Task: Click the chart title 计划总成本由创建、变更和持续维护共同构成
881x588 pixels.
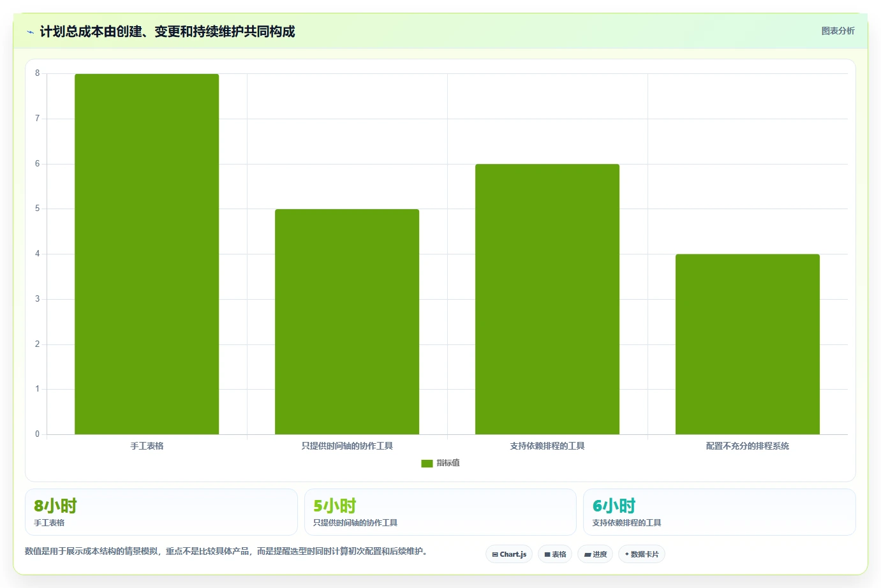Action: coord(167,31)
